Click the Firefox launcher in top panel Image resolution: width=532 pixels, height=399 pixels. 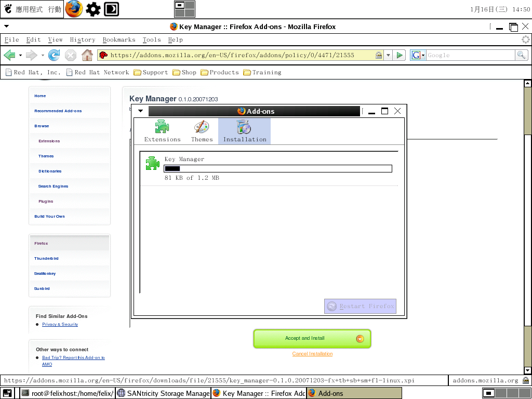point(74,9)
